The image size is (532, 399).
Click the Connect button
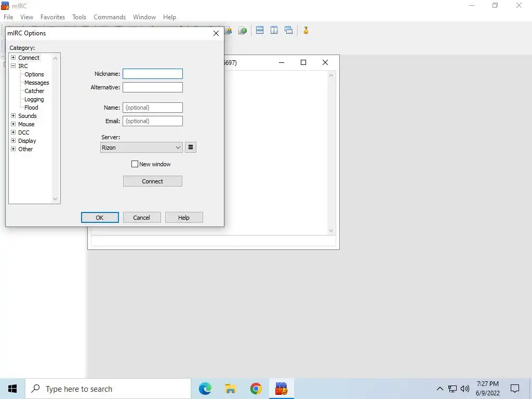(152, 181)
